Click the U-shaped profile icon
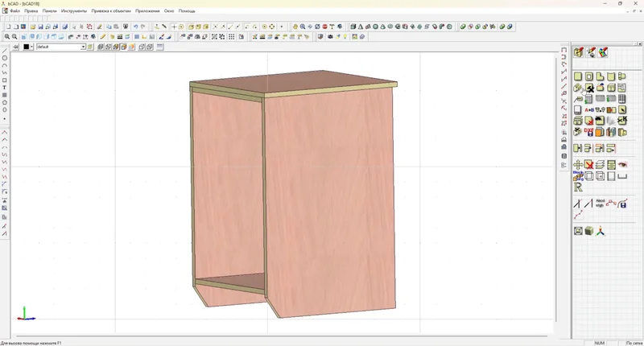Image resolution: width=644 pixels, height=346 pixels. click(x=622, y=176)
